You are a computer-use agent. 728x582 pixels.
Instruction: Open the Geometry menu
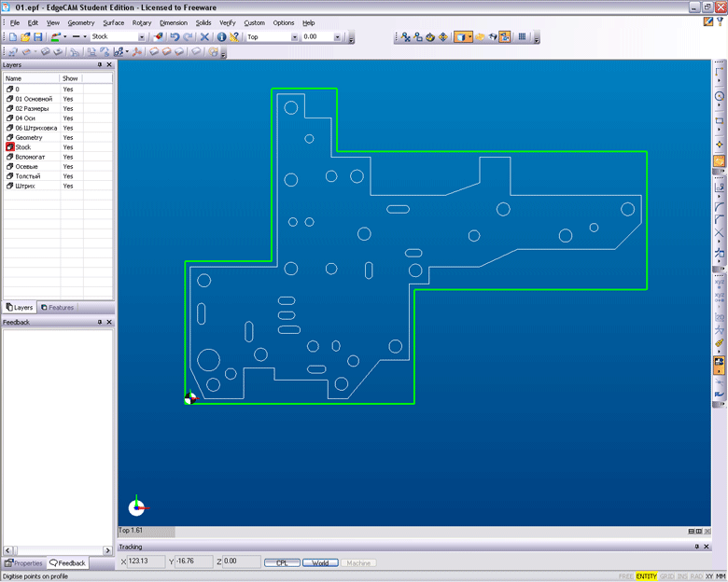pos(81,22)
